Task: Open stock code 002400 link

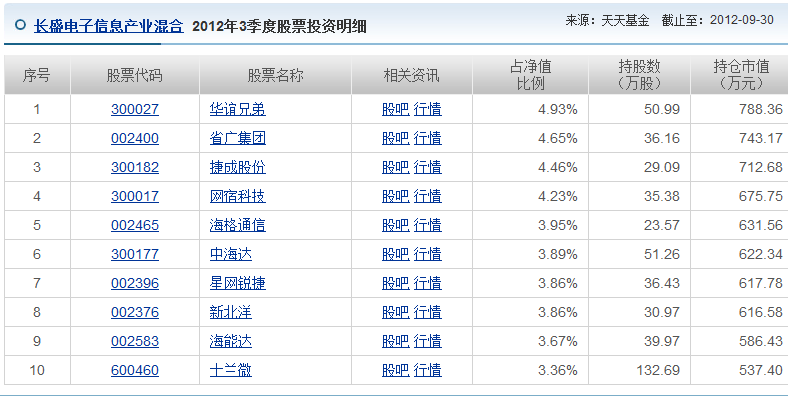Action: [x=135, y=138]
